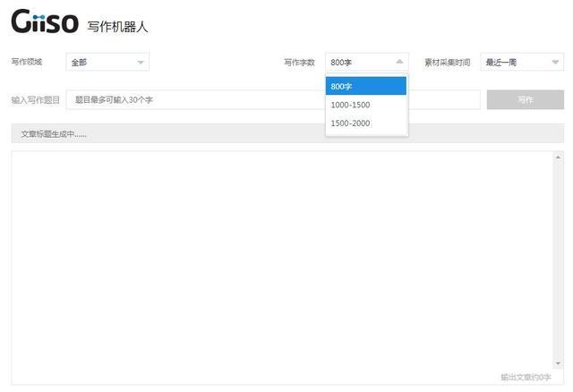Collapse the 写作字数 dropdown showing 800字
Viewport: 573px width, 392px height.
pos(367,62)
